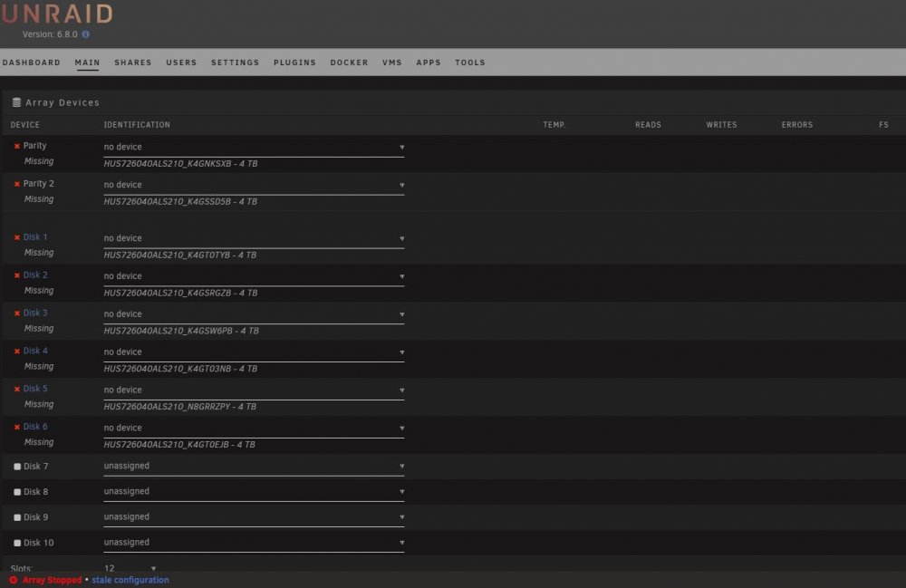Open the Apps tab

(429, 63)
